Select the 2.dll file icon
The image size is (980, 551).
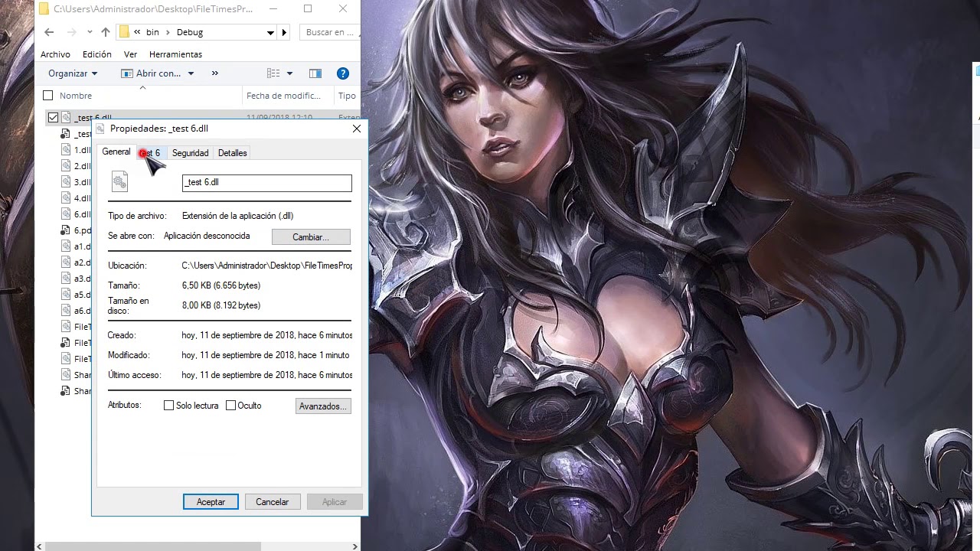[x=67, y=166]
